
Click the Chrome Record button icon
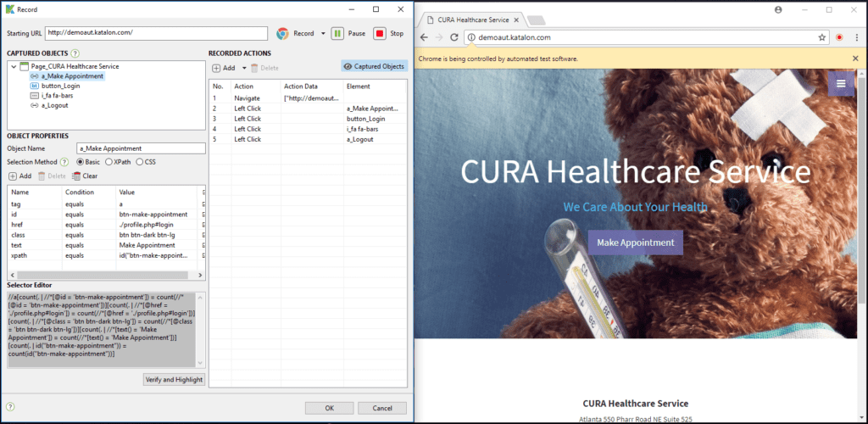coord(283,33)
